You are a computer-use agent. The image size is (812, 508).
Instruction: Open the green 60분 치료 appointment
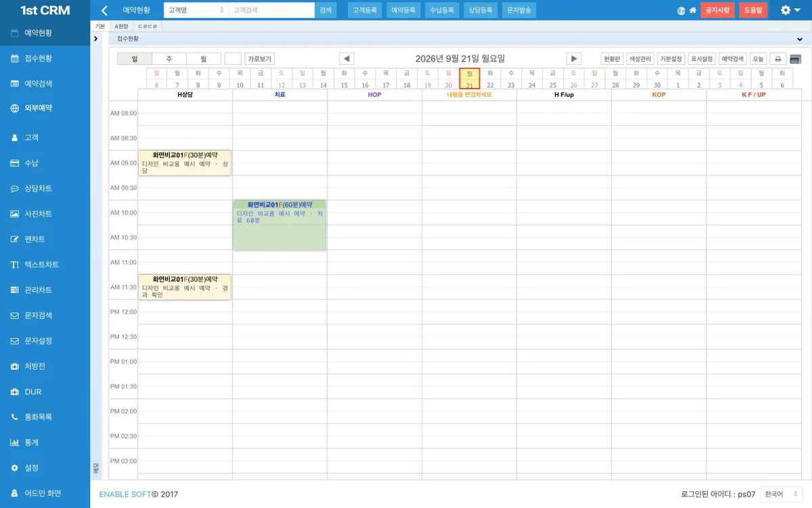click(279, 225)
